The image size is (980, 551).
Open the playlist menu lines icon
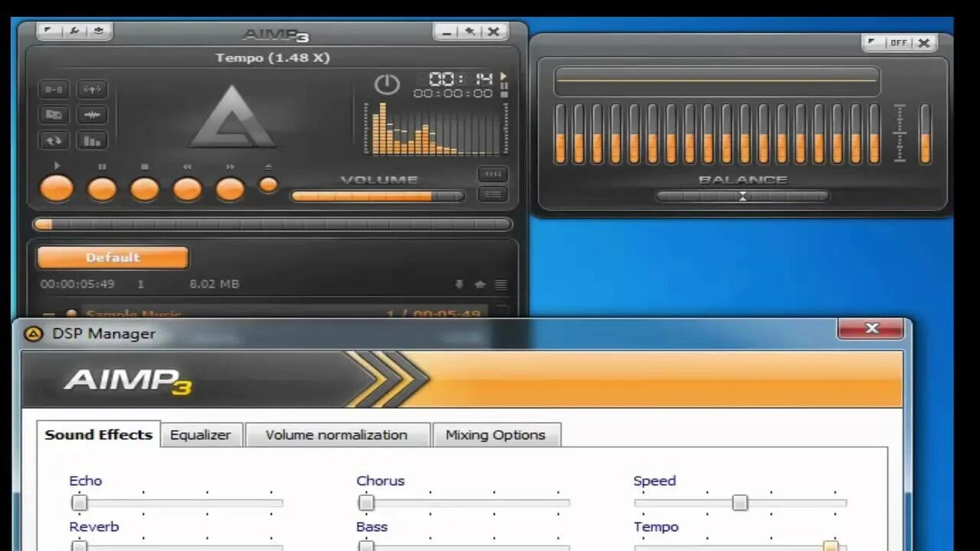(501, 284)
